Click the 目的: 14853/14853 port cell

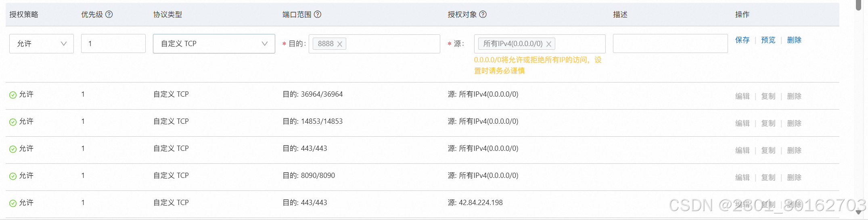coord(312,121)
